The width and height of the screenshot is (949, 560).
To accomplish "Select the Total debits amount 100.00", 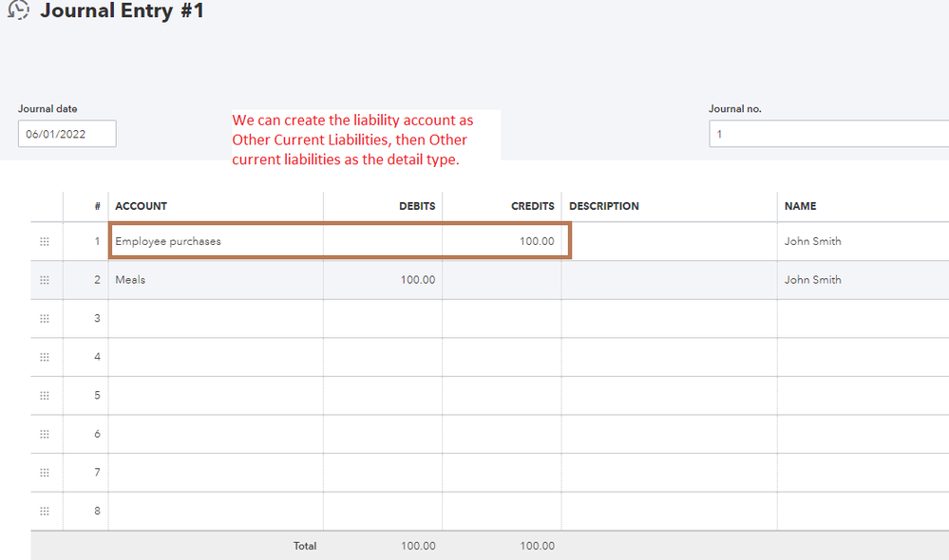I will coord(418,546).
